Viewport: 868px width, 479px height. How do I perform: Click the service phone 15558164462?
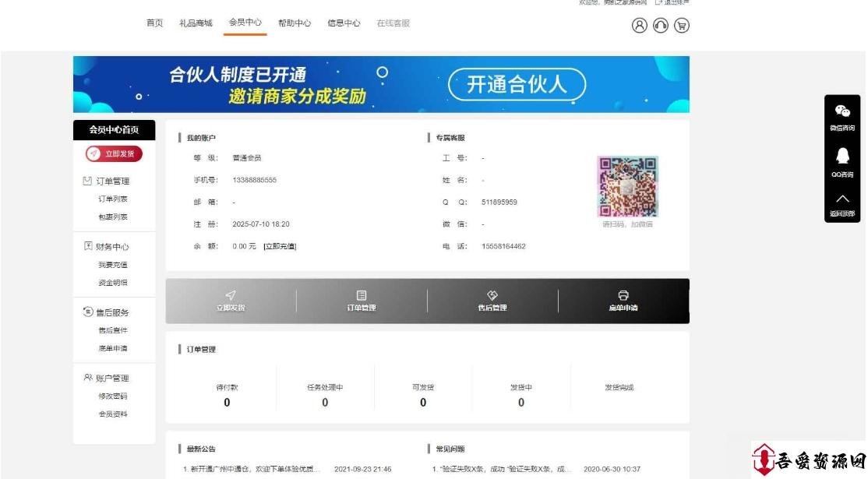pos(504,247)
